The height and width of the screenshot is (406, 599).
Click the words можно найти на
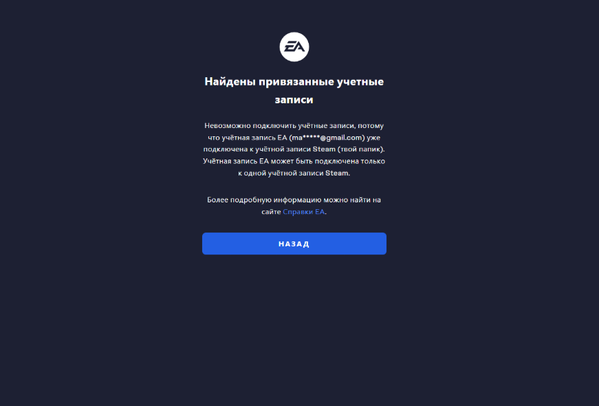(x=352, y=200)
